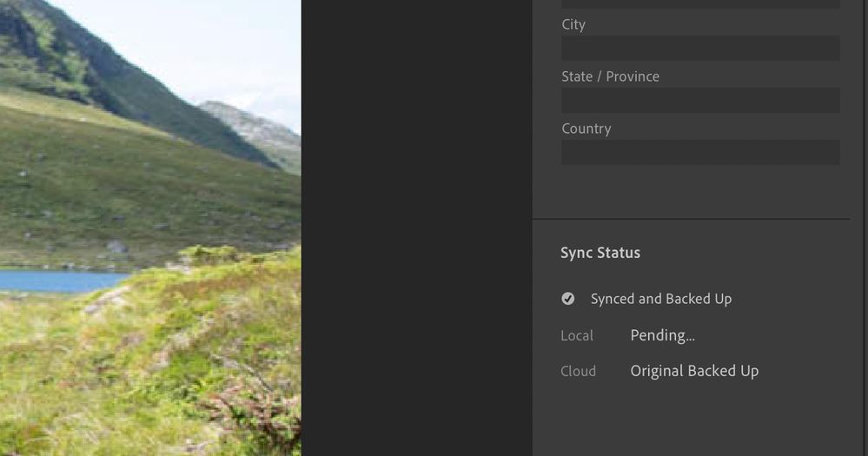The height and width of the screenshot is (456, 868).
Task: Click the State / Province label
Action: click(x=610, y=76)
